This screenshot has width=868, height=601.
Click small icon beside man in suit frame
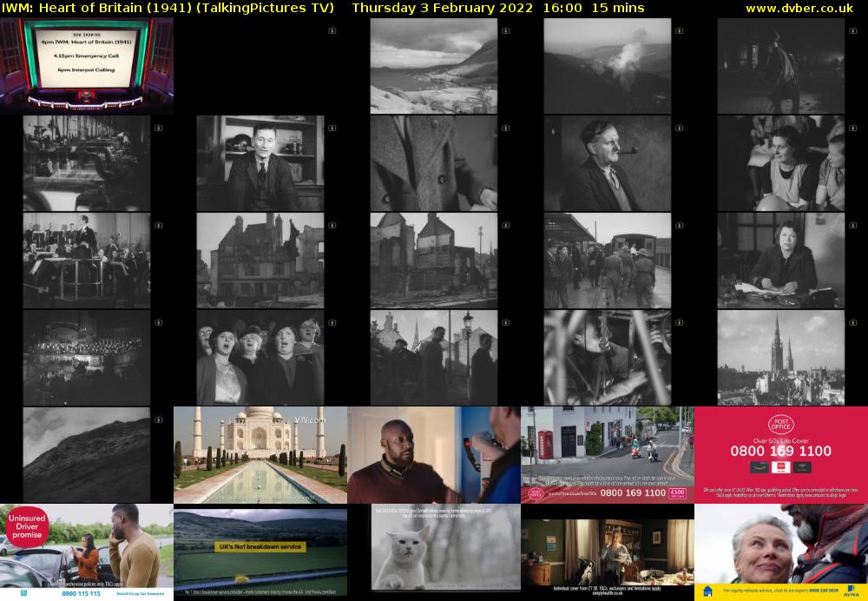click(x=332, y=128)
